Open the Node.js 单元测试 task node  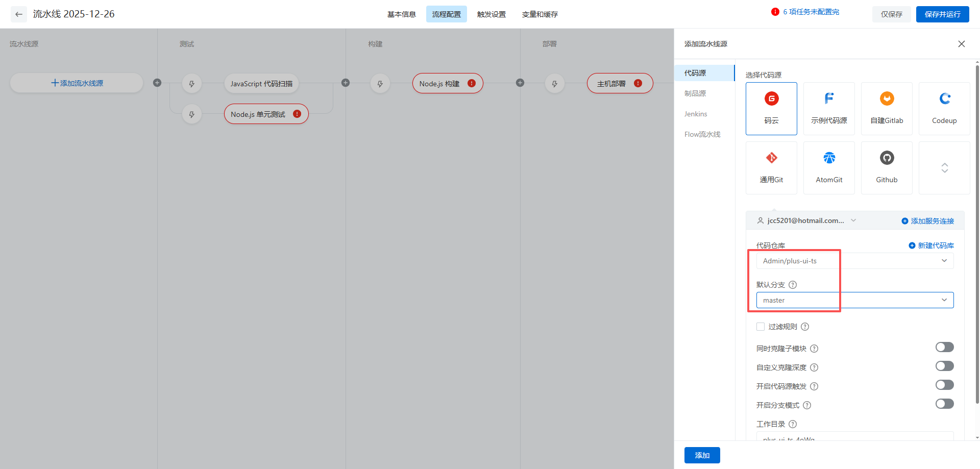click(x=266, y=114)
